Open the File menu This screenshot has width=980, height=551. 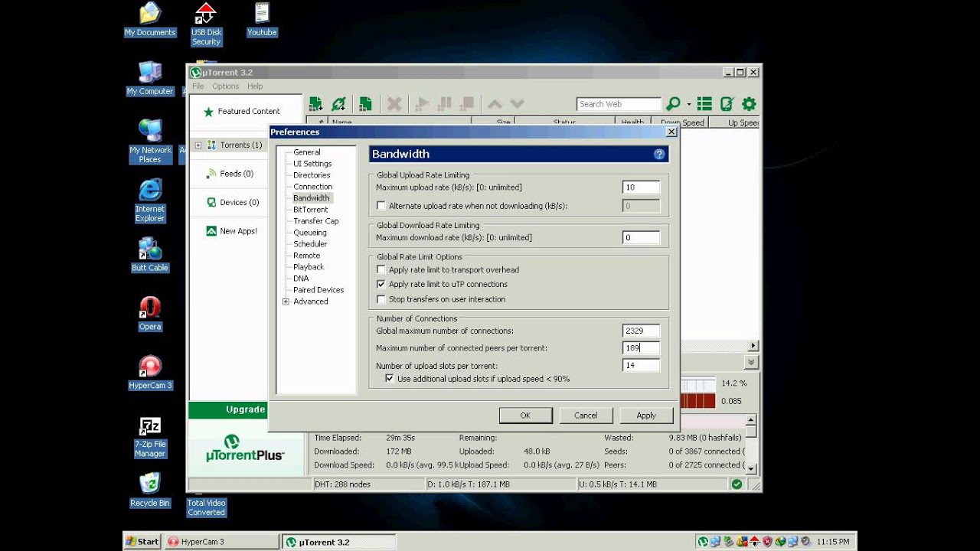[x=198, y=86]
